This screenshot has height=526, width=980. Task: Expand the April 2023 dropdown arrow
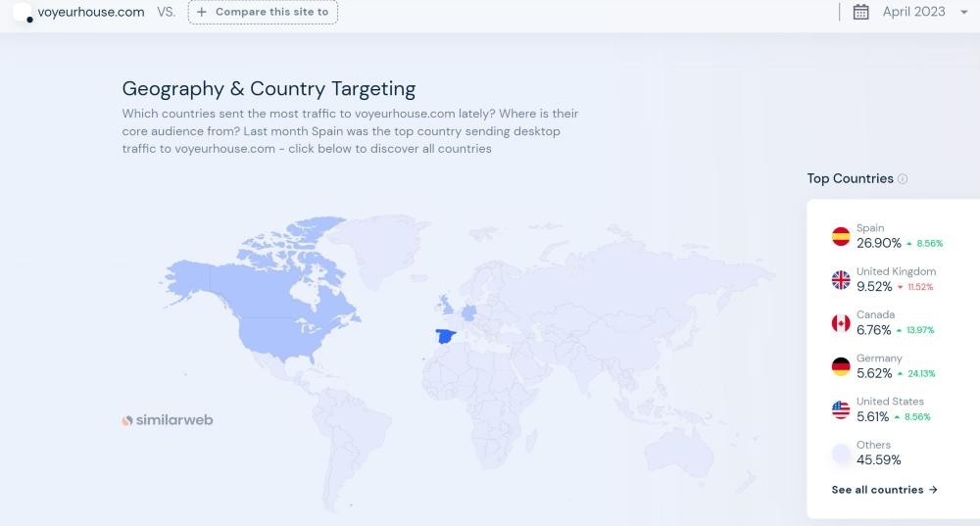964,13
